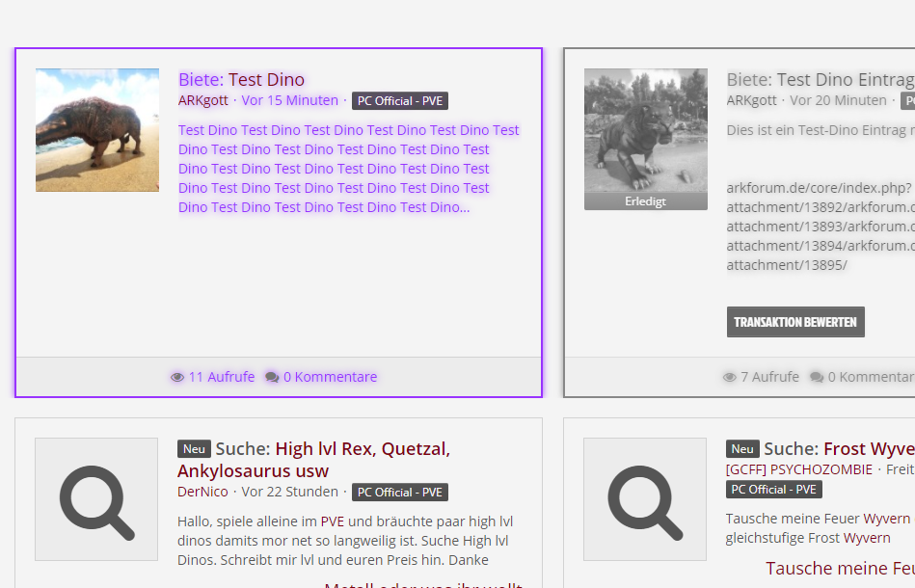Open the Biete: Test Dino Eintrag title
915x588 pixels.
pyautogui.click(x=820, y=80)
